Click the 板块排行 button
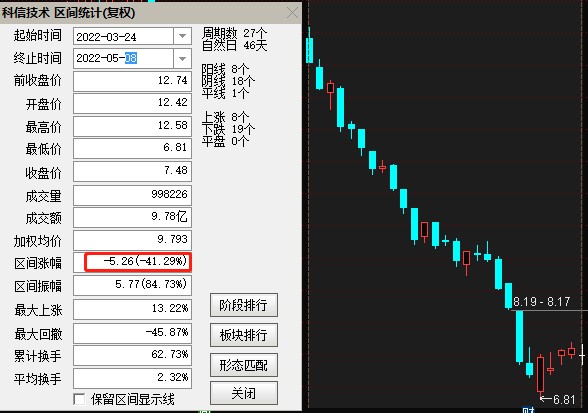 pyautogui.click(x=244, y=335)
